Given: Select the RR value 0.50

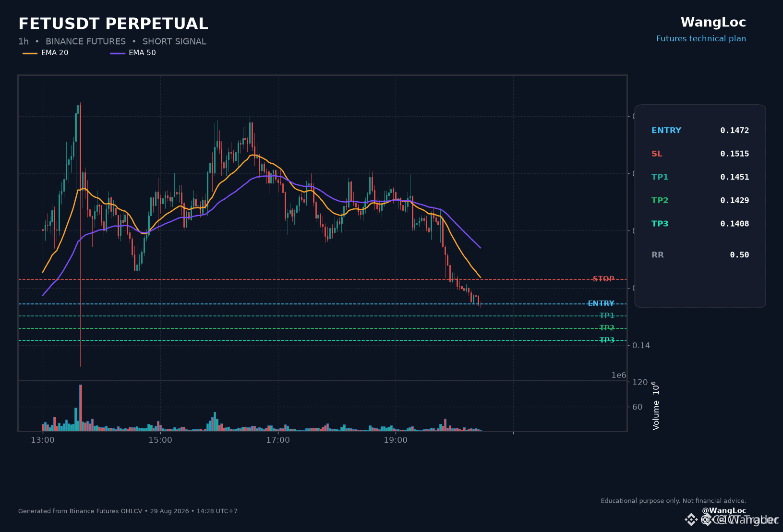Looking at the screenshot, I should pos(739,255).
